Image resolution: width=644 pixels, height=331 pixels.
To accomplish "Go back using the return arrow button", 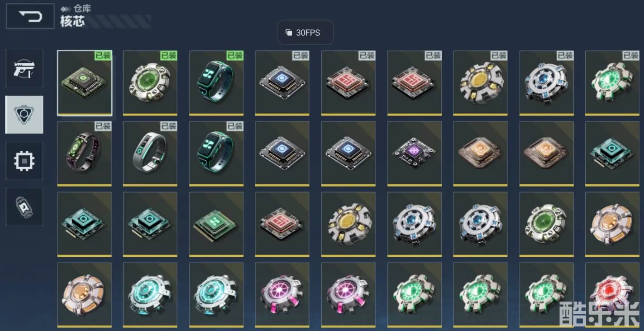I will pyautogui.click(x=30, y=16).
